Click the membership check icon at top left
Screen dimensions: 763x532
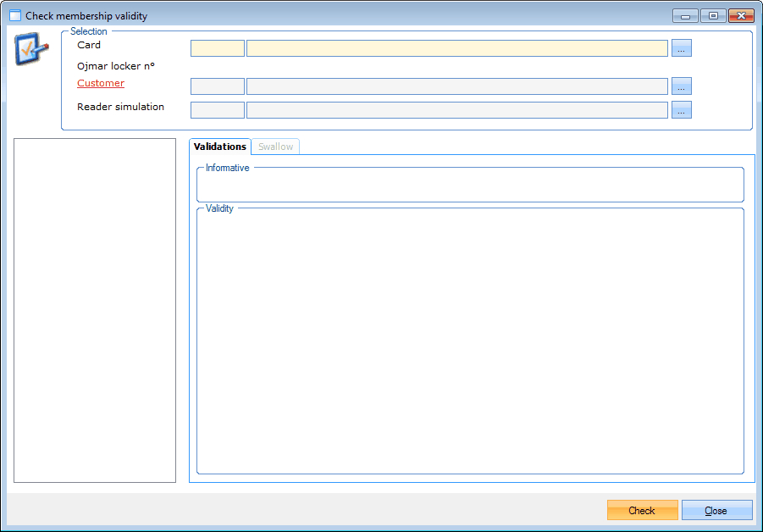(32, 49)
